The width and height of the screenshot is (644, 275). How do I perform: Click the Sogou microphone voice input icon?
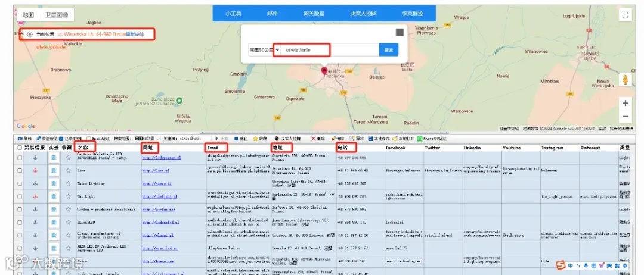click(x=586, y=266)
